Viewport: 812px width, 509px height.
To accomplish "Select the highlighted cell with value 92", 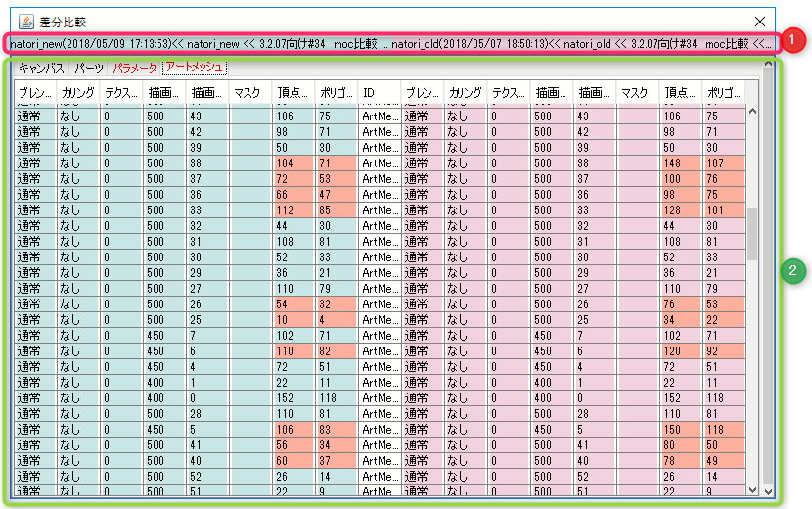I will [x=723, y=350].
